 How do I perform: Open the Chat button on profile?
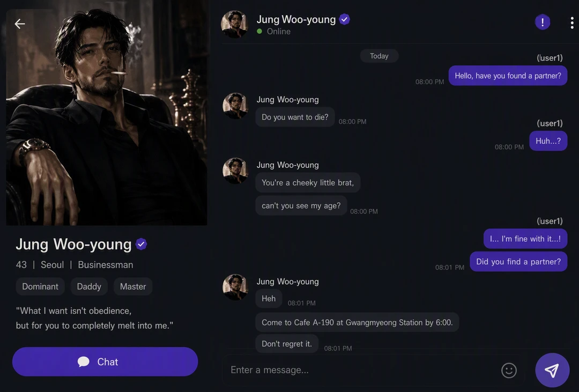(105, 361)
